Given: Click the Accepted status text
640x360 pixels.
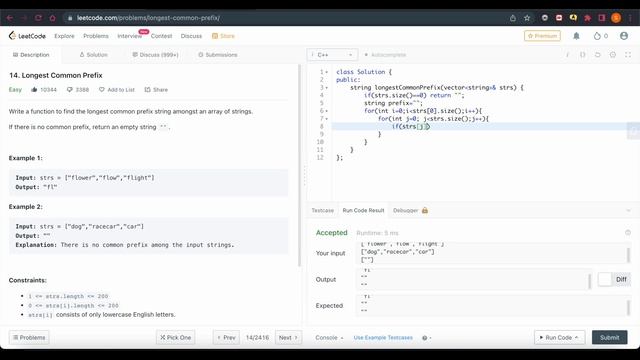Looking at the screenshot, I should click(x=331, y=233).
